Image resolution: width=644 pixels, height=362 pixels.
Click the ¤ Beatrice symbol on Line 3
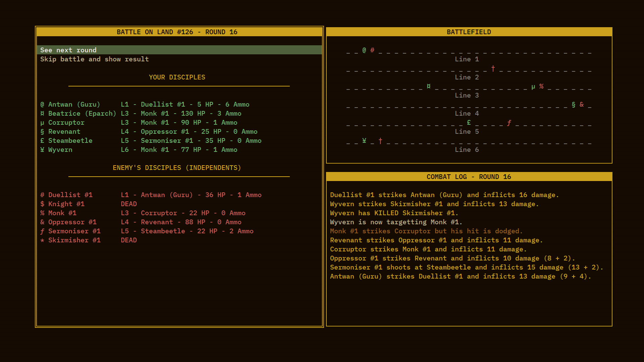[429, 86]
